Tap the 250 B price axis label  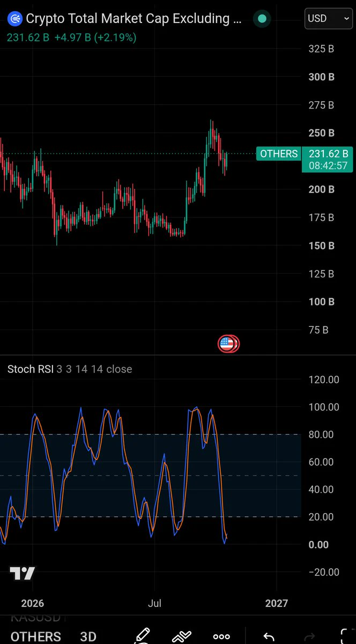[321, 133]
